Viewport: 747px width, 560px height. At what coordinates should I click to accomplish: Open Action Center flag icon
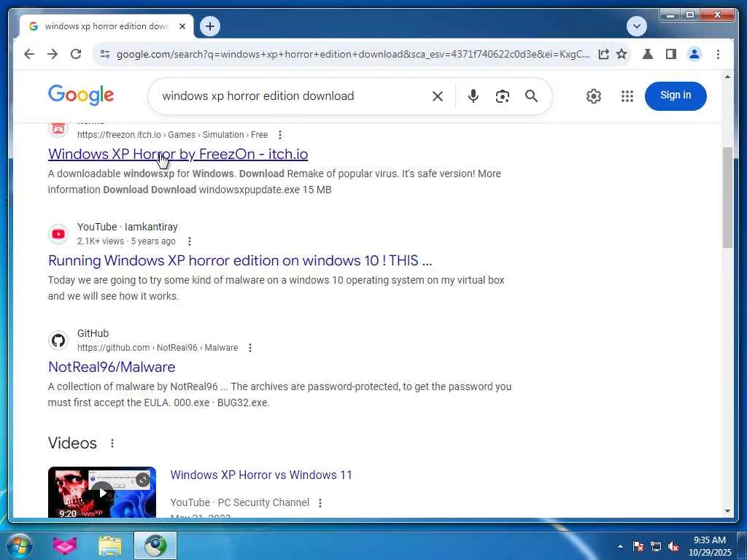[x=638, y=546]
